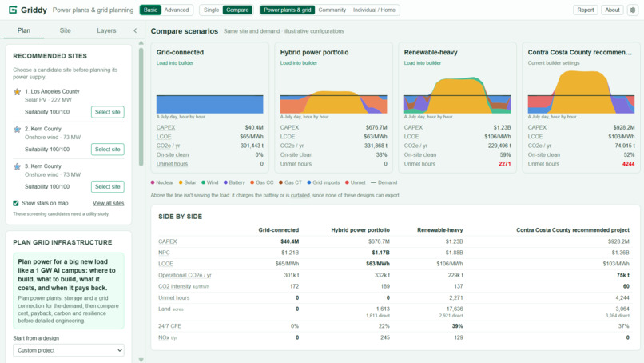Click the Grid imports legend dot
This screenshot has width=644, height=363.
tap(309, 182)
